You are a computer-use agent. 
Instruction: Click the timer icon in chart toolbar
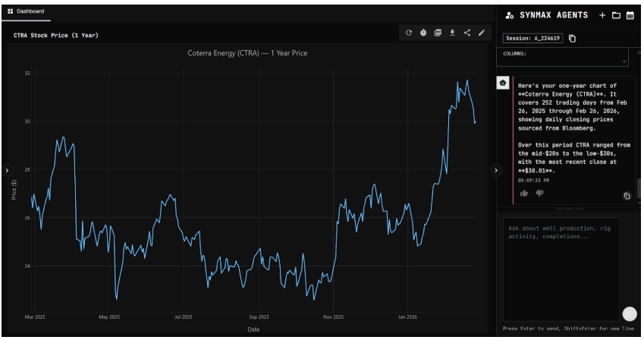pos(423,33)
